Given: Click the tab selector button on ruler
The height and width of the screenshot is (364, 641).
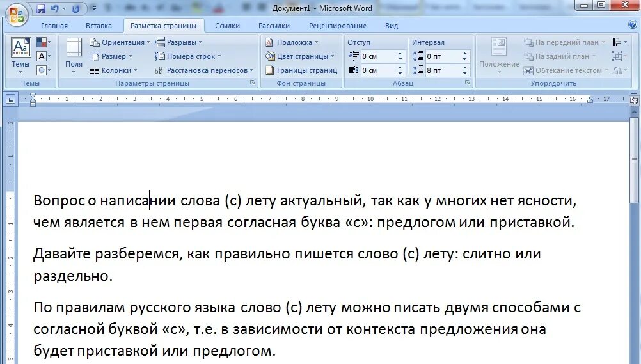Looking at the screenshot, I should [x=11, y=99].
